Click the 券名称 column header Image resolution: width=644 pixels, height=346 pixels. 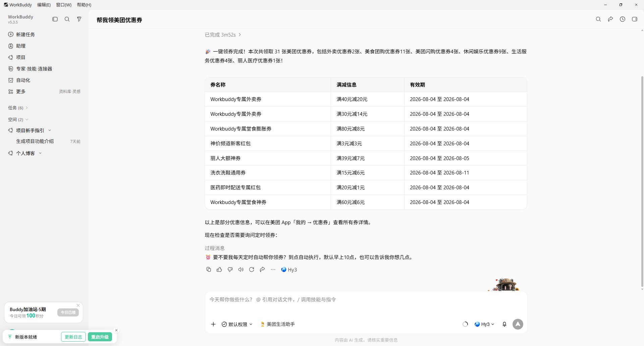[x=268, y=85]
